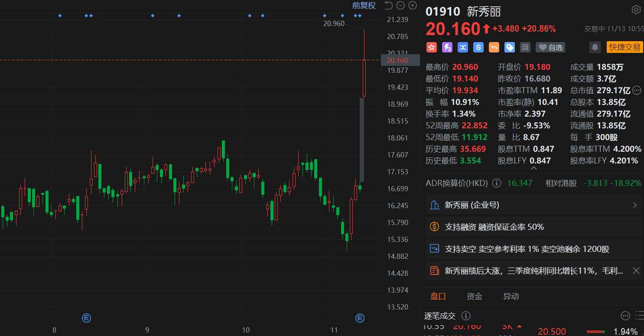
Task: Expand the 新秀丽 (企业号) row
Action: pyautogui.click(x=533, y=205)
